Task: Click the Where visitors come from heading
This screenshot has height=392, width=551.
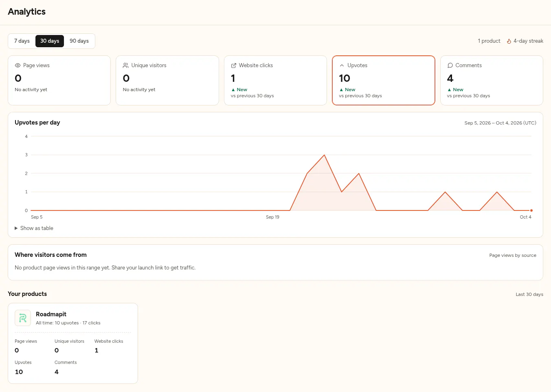Action: click(x=50, y=255)
